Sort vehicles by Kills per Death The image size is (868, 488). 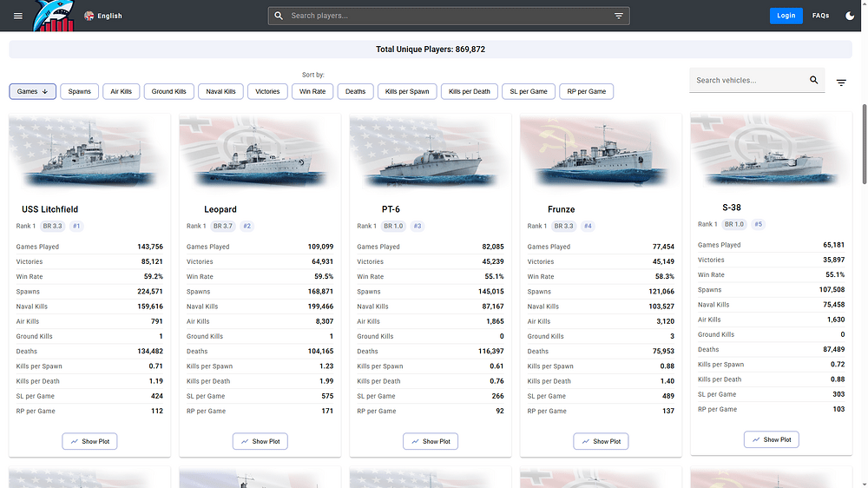click(470, 91)
